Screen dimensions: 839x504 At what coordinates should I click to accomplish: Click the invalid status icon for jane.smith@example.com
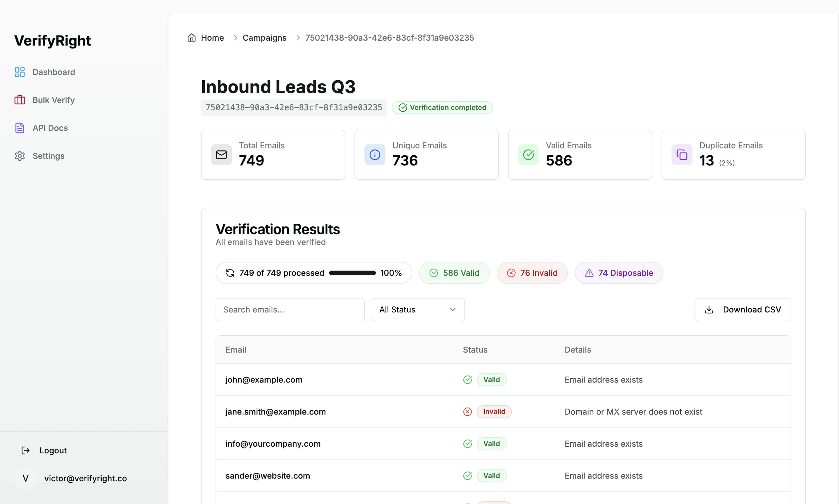coord(467,412)
